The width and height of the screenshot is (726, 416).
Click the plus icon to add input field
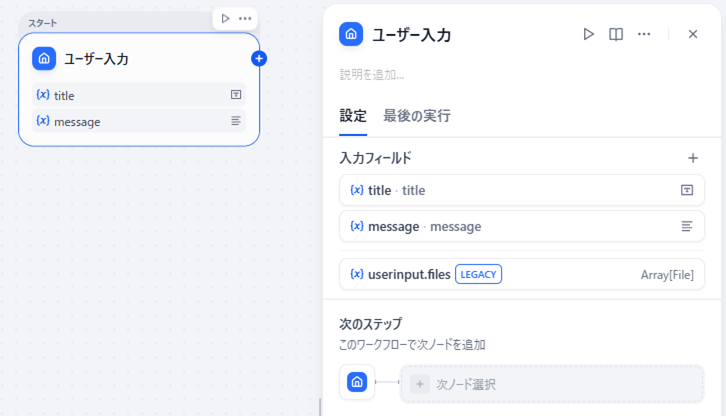tap(692, 158)
